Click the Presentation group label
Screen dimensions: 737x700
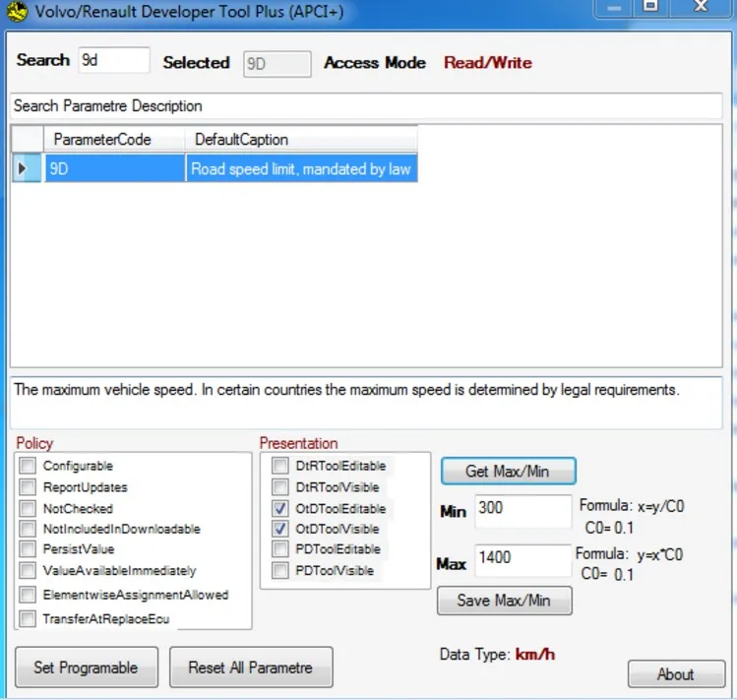tap(298, 443)
